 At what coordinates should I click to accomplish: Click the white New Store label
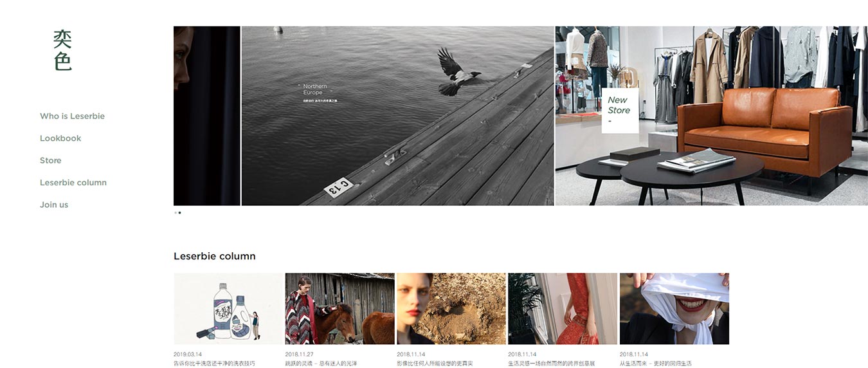coord(620,111)
